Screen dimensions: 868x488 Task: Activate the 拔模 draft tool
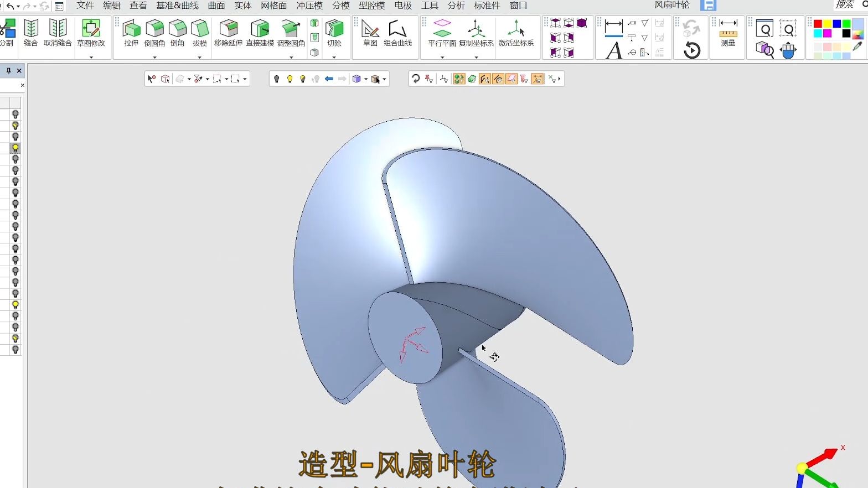(x=199, y=33)
